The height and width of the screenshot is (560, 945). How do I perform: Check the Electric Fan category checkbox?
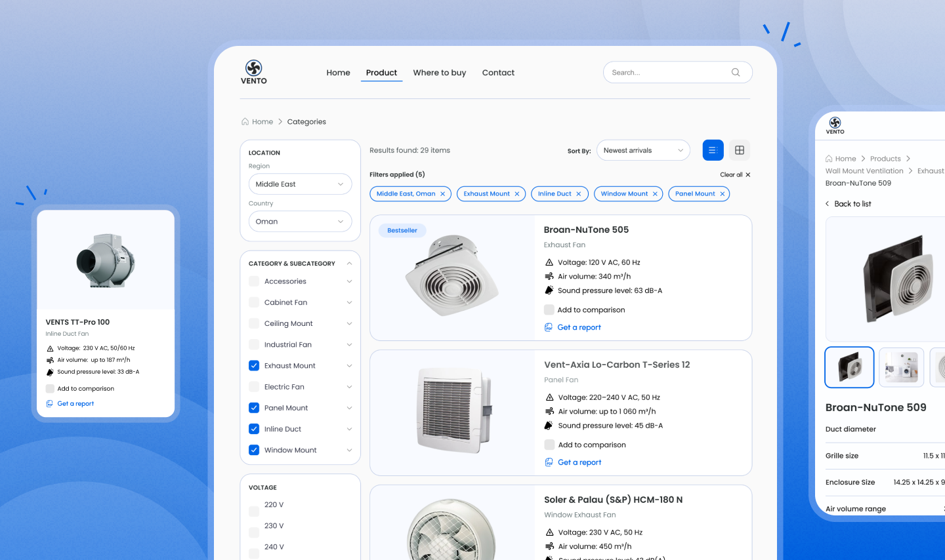[254, 387]
